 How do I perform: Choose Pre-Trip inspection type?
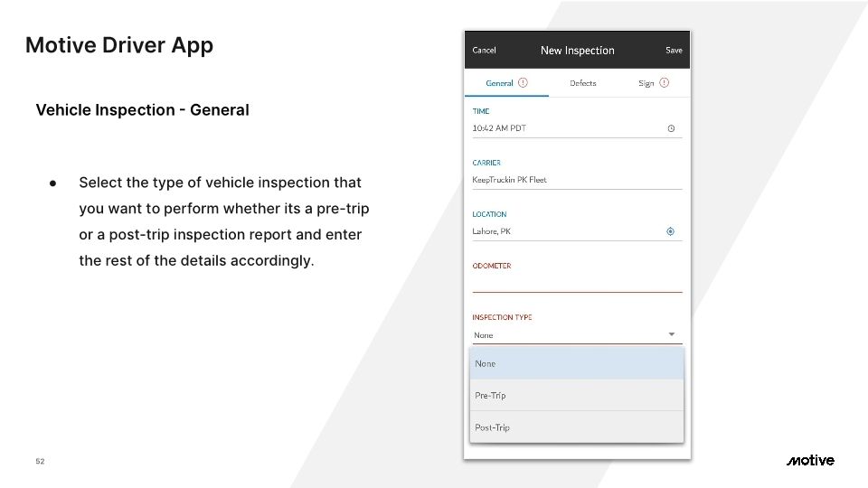tap(577, 396)
